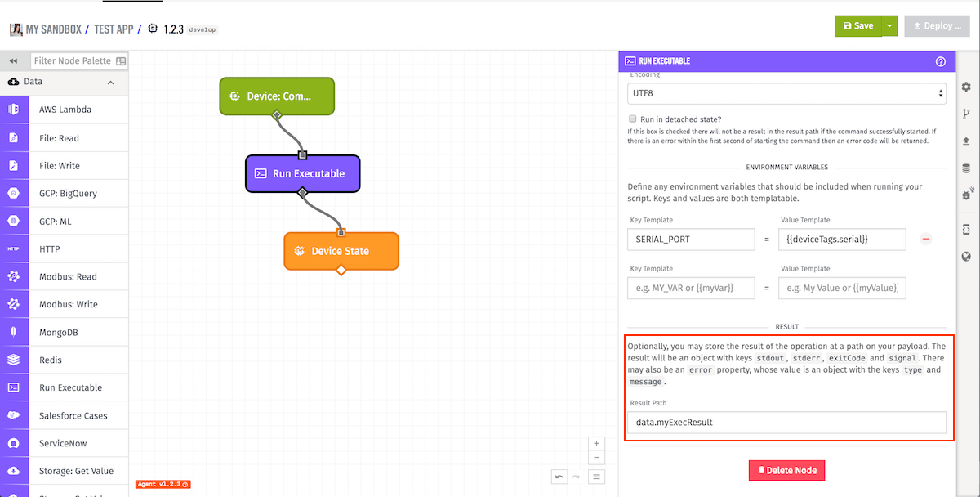Toggle palette list view icon in filter box
Viewport: 980px width, 497px height.
[121, 61]
